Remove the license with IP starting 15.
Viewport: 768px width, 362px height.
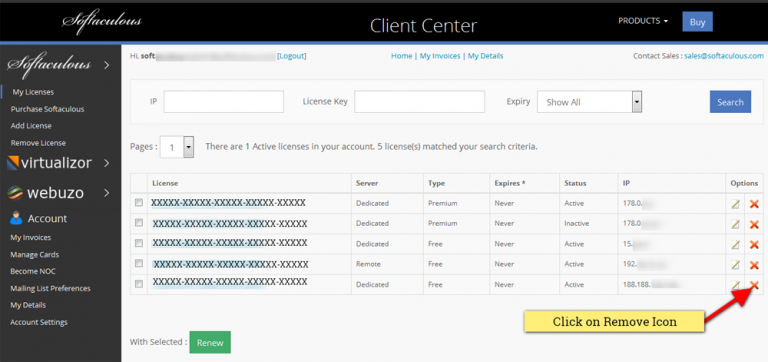[x=754, y=244]
